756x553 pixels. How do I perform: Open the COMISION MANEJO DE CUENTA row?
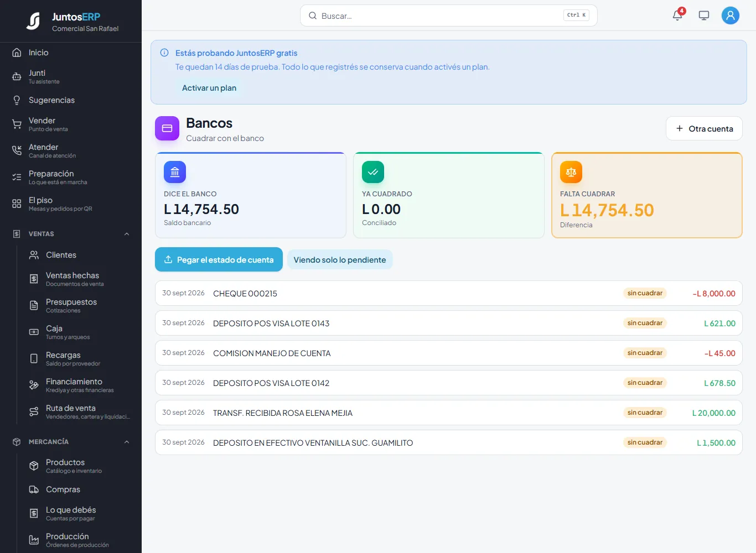(449, 353)
